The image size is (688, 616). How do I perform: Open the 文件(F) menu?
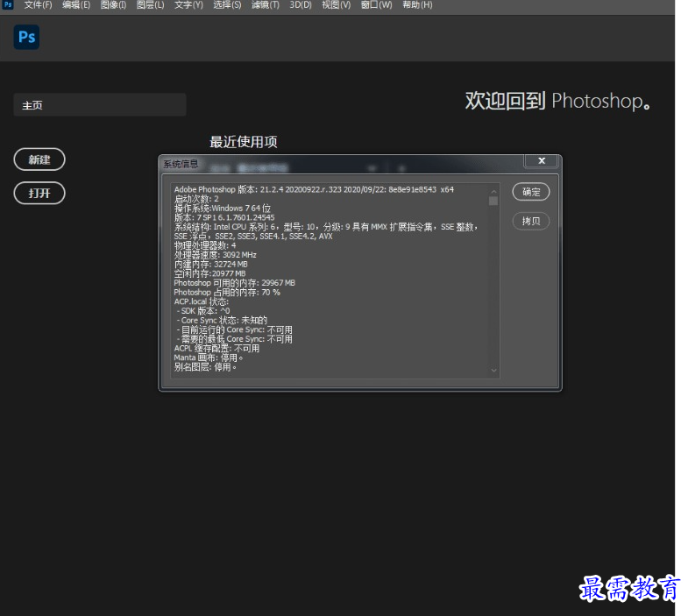pos(38,5)
